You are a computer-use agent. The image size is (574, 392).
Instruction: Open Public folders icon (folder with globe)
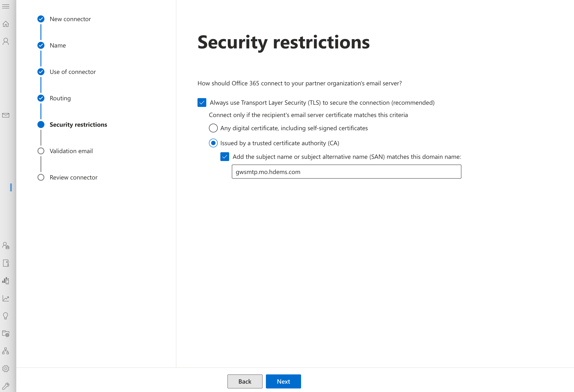[x=6, y=333]
